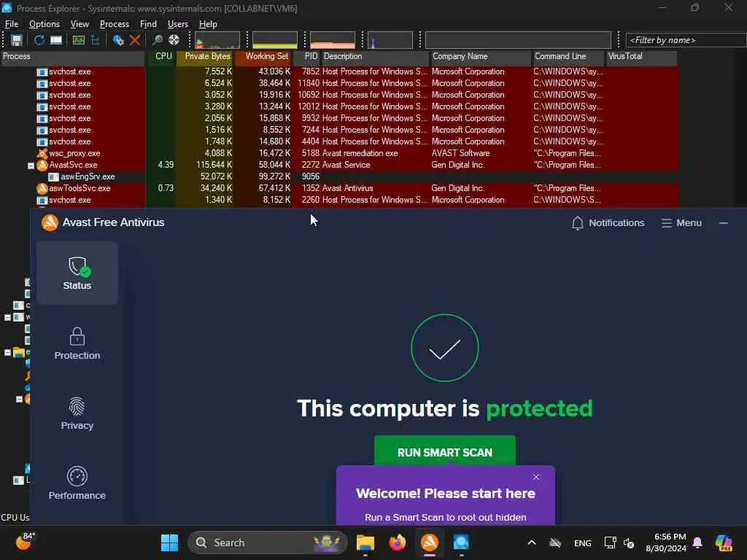
Task: Sort by Working Set column header
Action: 263,56
